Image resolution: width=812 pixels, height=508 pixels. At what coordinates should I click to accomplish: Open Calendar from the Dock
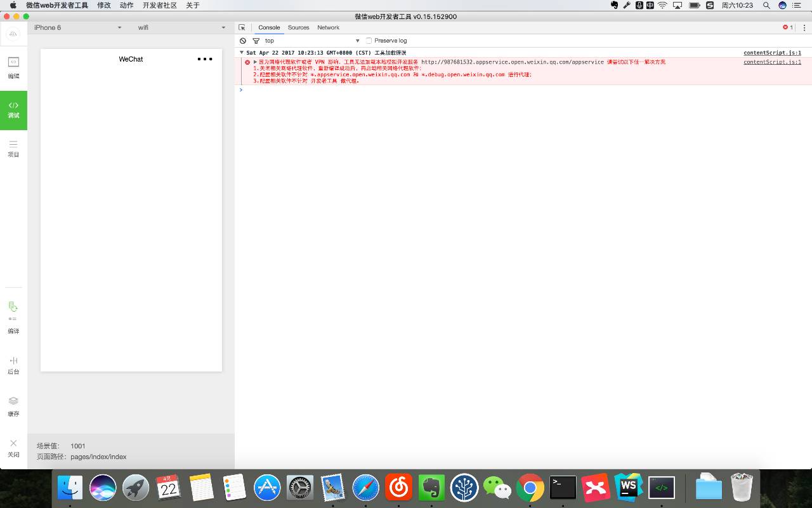[x=169, y=488]
